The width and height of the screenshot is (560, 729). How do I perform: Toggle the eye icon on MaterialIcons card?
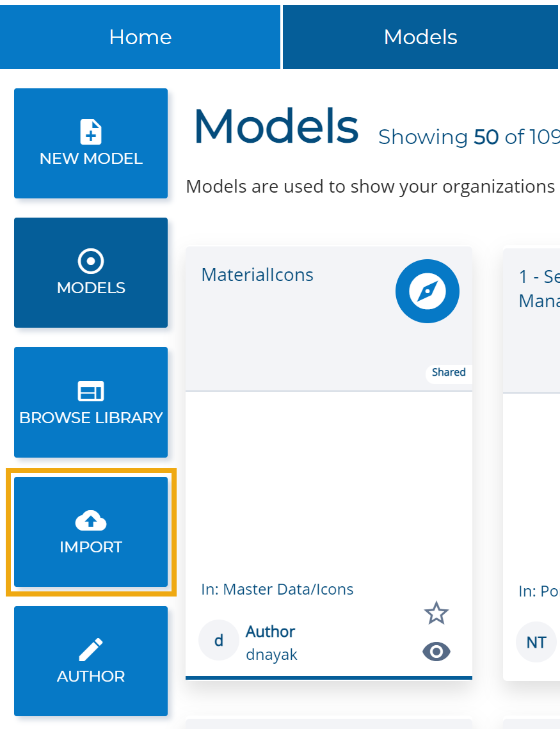pos(436,652)
